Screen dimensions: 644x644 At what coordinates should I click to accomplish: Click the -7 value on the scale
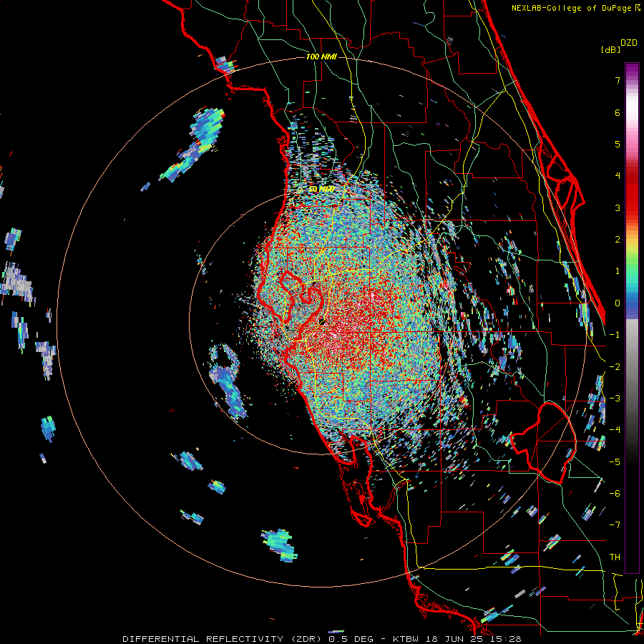[x=615, y=525]
